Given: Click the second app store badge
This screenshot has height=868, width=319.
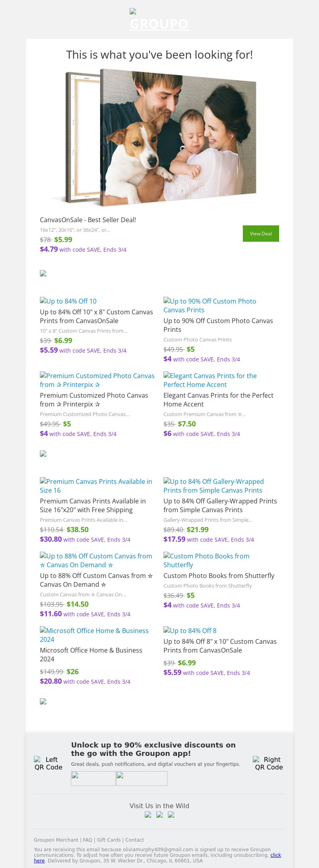Looking at the screenshot, I should pos(142,778).
